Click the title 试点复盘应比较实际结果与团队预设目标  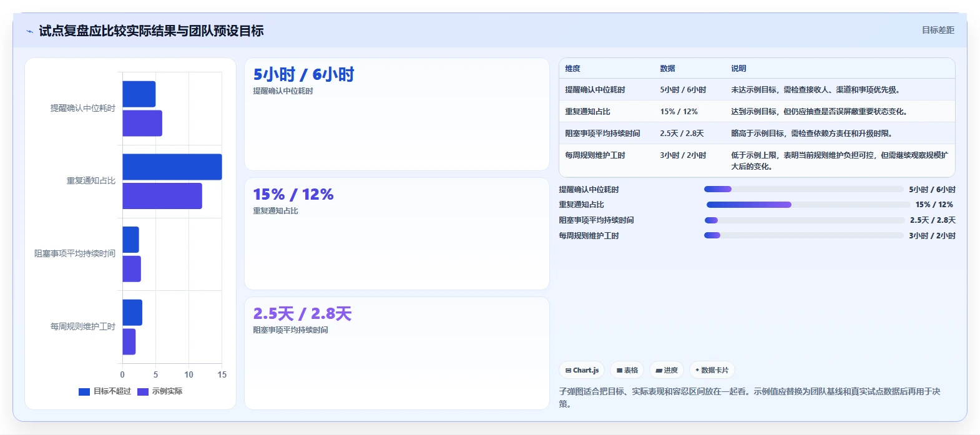pos(151,31)
